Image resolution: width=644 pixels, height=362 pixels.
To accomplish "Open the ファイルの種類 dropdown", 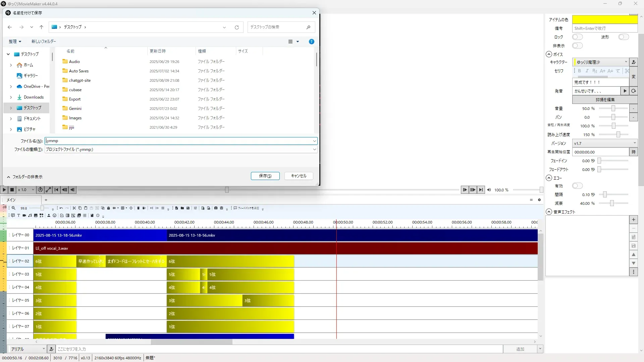I will pos(314,149).
